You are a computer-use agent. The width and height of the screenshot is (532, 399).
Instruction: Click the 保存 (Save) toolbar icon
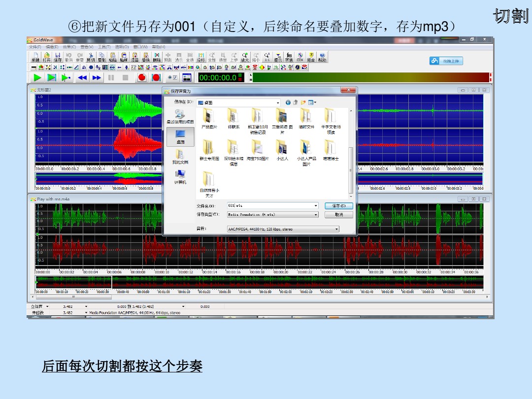click(58, 57)
